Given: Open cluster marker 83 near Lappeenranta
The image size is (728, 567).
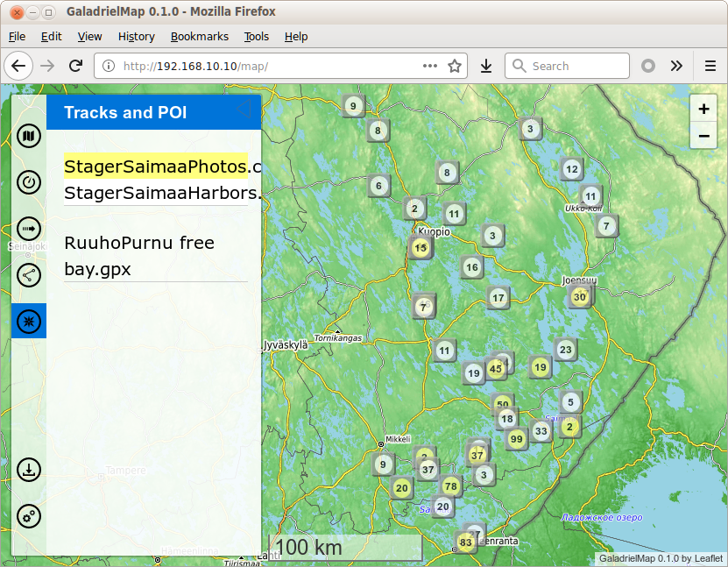Looking at the screenshot, I should tap(466, 542).
